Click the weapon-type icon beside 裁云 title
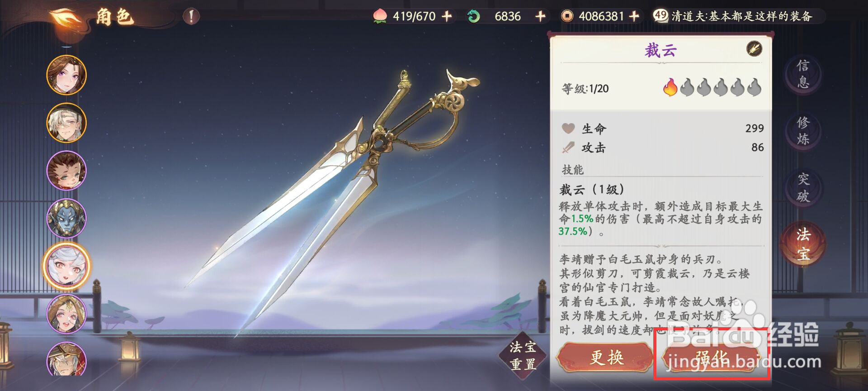868x391 pixels. [754, 49]
